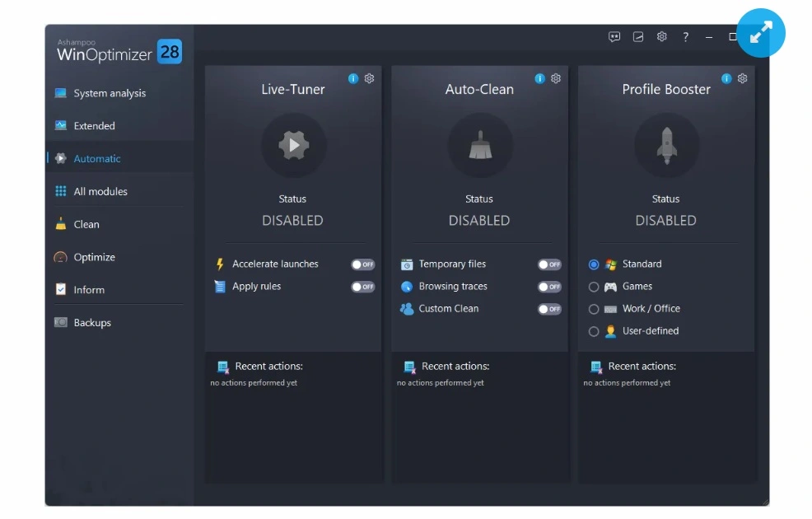The image size is (812, 519).
Task: Enable the Accelerate launches toggle
Action: (x=362, y=264)
